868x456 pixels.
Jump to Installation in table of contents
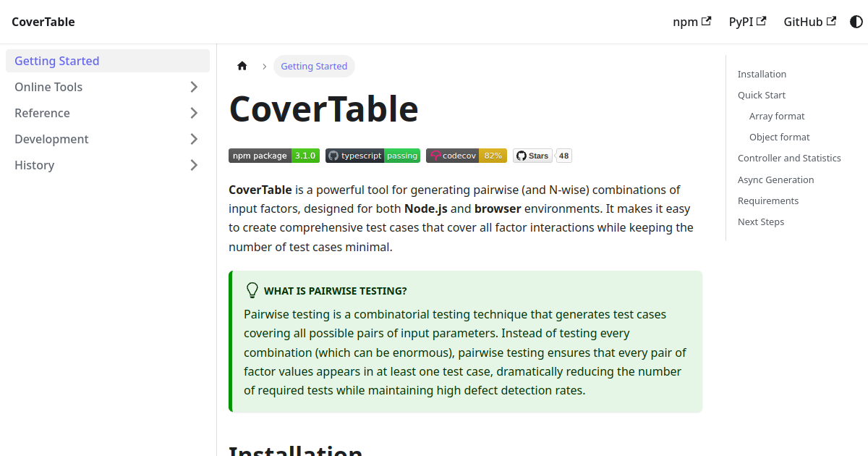[762, 74]
